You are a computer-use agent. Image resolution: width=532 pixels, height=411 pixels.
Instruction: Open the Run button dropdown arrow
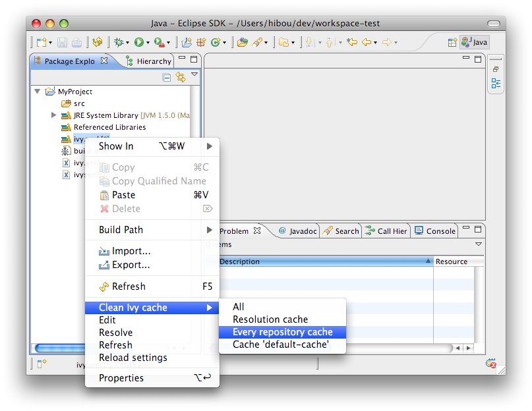(x=148, y=43)
